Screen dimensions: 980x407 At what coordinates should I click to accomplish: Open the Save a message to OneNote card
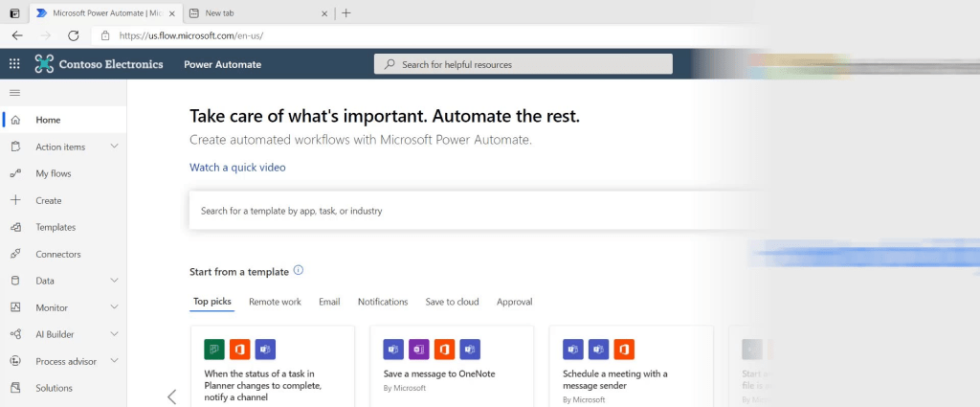[452, 367]
